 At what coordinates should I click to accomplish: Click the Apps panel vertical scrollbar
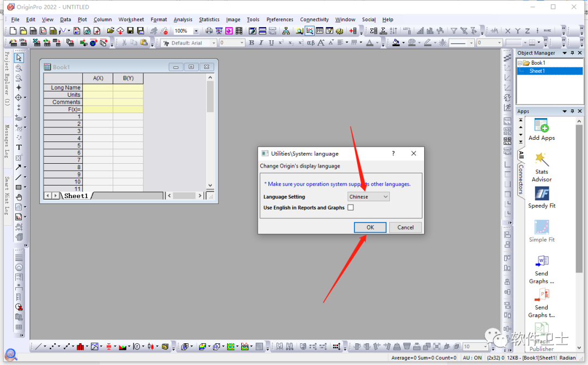tap(579, 199)
